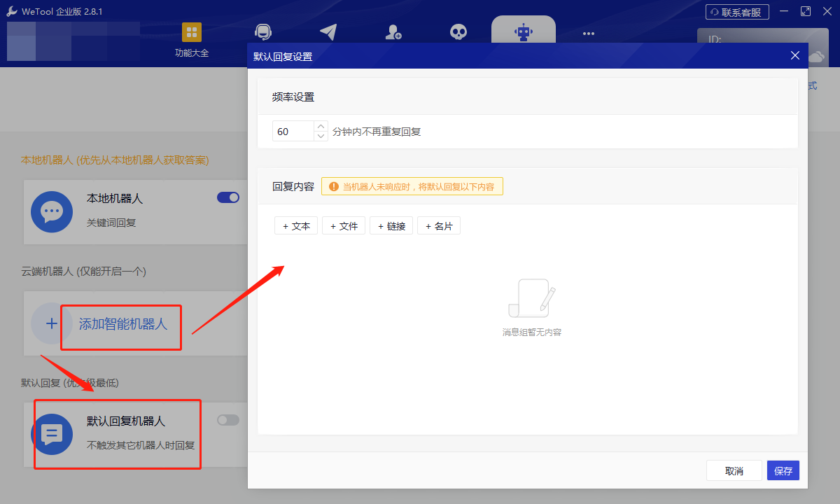
Task: Click the 频率设置 section heading
Action: coord(293,97)
